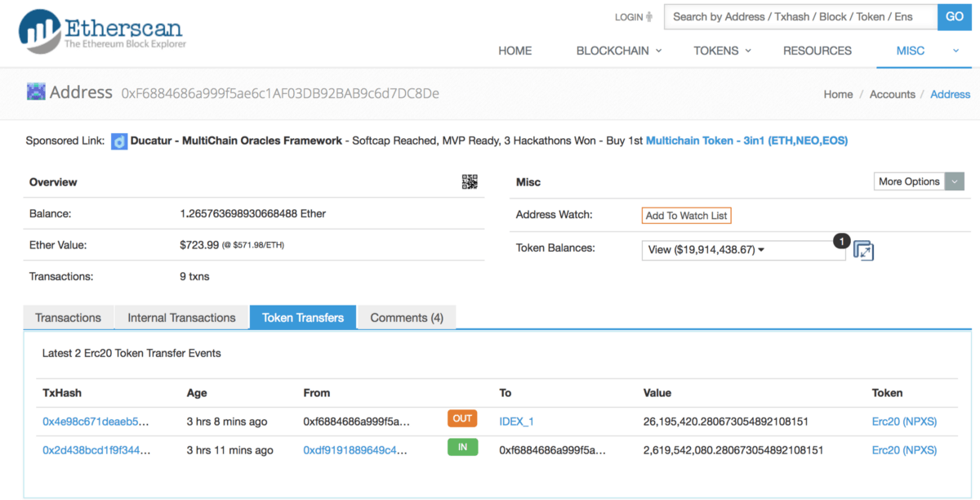Open the Comments (4) tab
980x500 pixels.
[407, 318]
